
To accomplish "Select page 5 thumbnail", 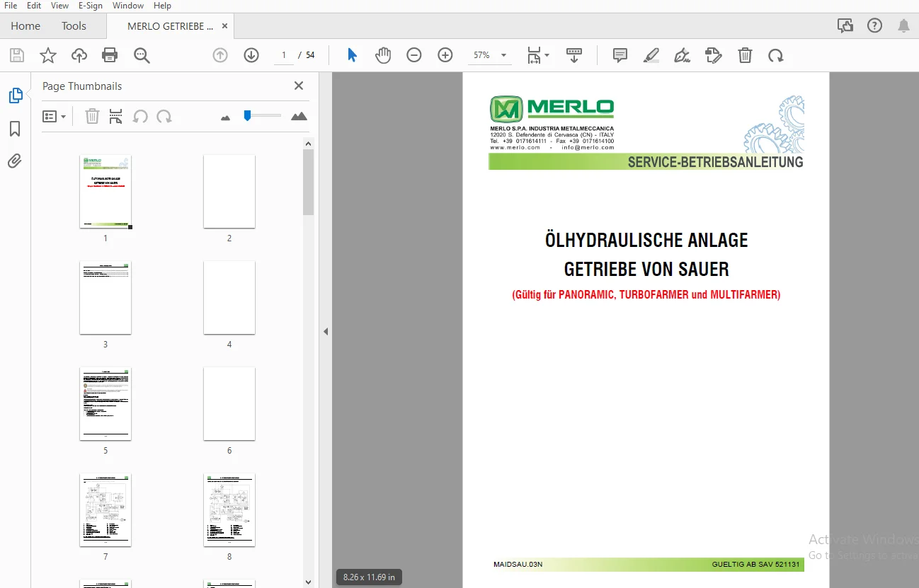I will 105,404.
